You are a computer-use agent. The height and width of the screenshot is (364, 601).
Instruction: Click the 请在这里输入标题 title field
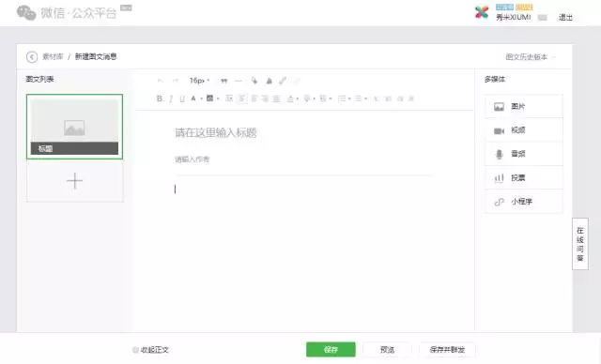(215, 133)
